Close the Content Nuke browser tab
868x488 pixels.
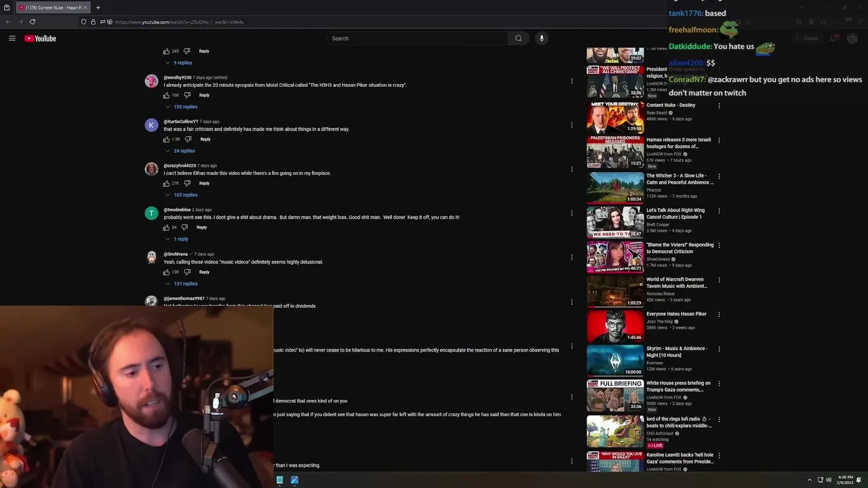85,7
